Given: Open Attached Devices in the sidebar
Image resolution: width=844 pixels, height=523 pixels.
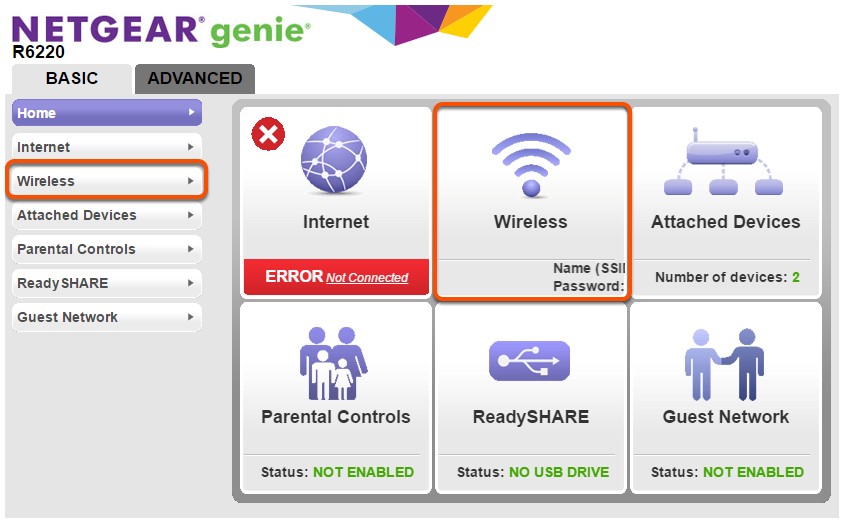Looking at the screenshot, I should pos(107,215).
